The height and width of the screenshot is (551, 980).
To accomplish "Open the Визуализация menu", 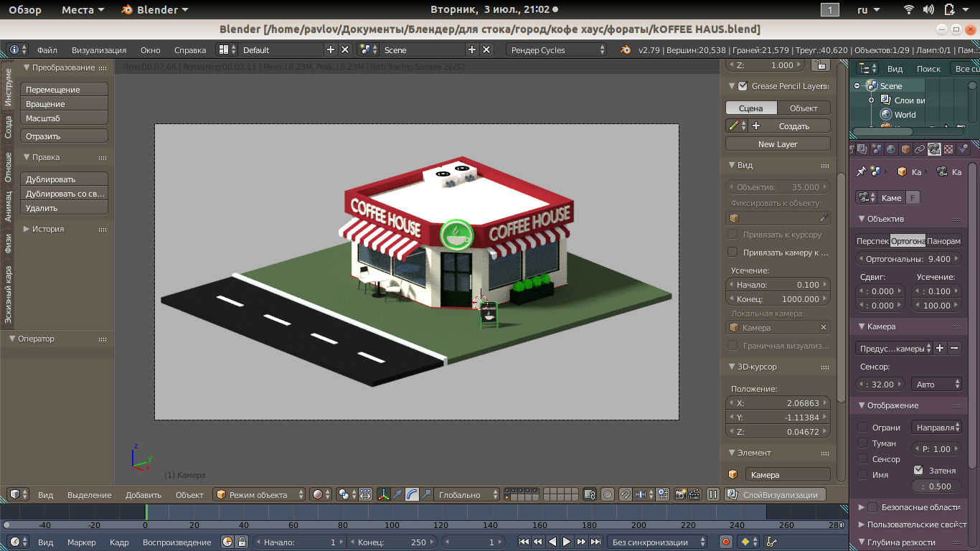I will click(x=99, y=50).
